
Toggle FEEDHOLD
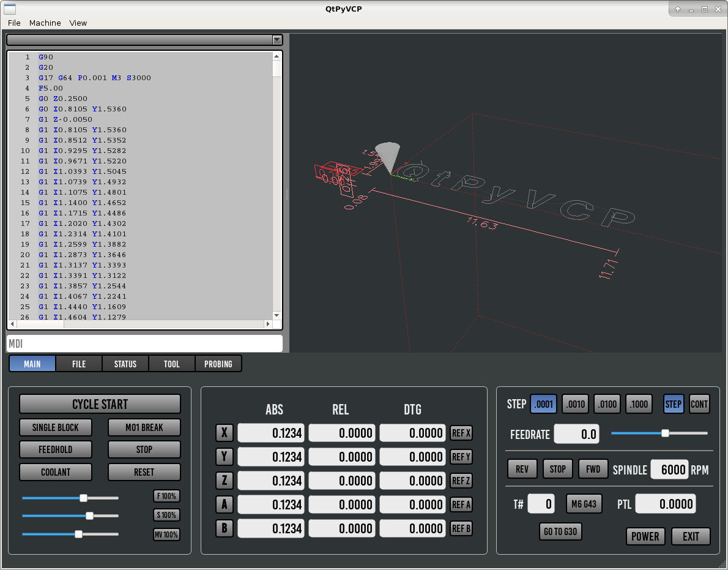click(56, 449)
